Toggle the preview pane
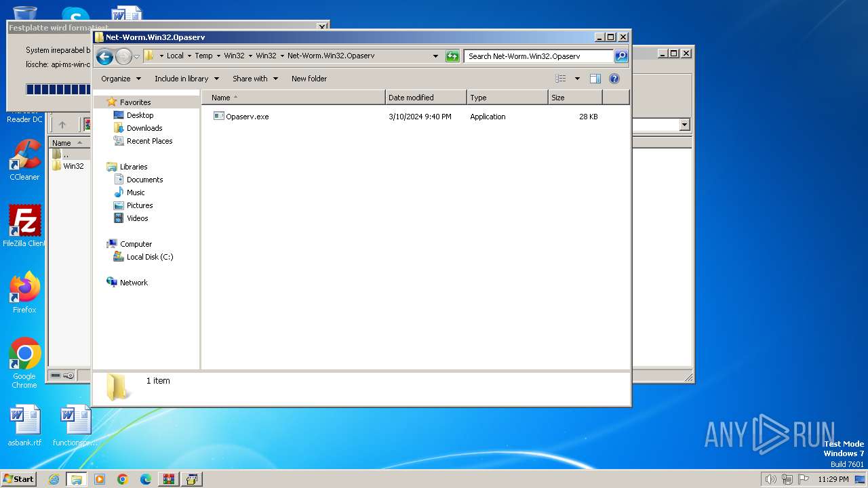Screen dimensions: 868x488 [x=595, y=79]
